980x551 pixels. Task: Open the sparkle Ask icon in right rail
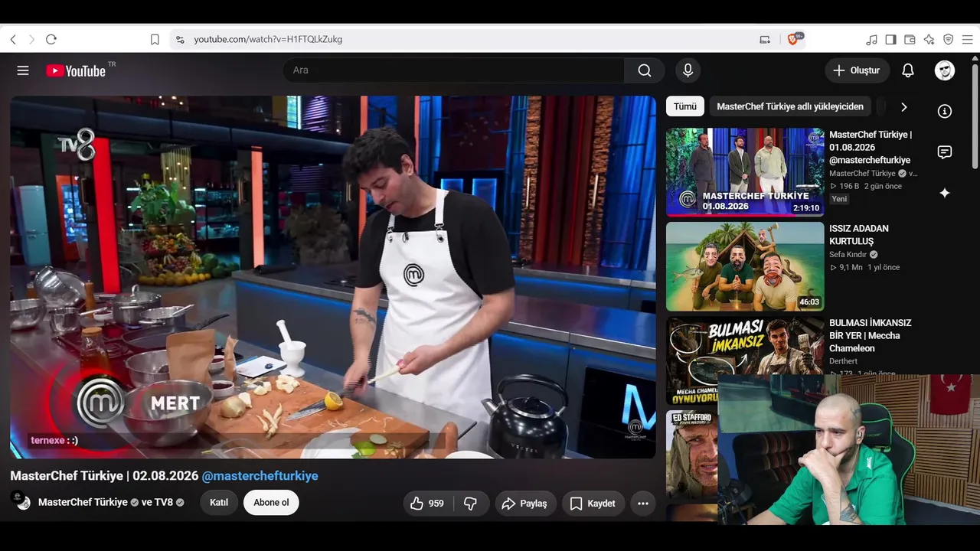pyautogui.click(x=945, y=193)
